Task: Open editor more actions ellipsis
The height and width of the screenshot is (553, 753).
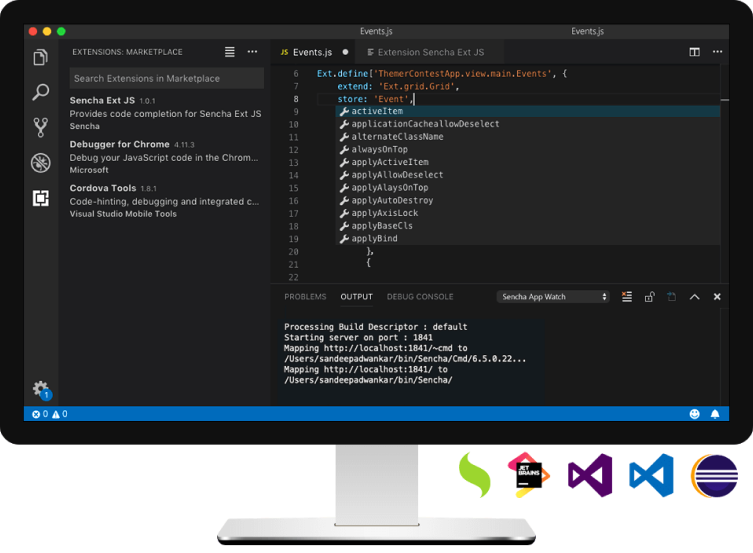Action: tap(717, 52)
